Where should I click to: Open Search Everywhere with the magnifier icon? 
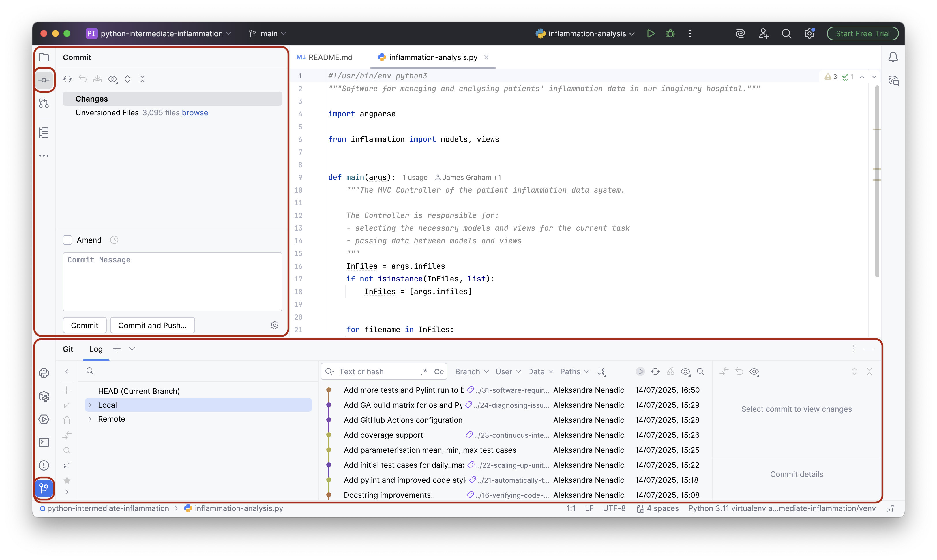coord(786,33)
